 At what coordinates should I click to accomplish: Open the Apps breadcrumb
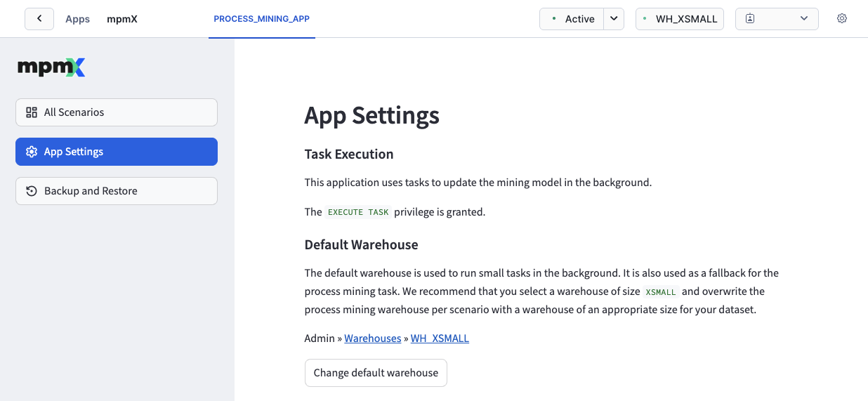[x=77, y=19]
